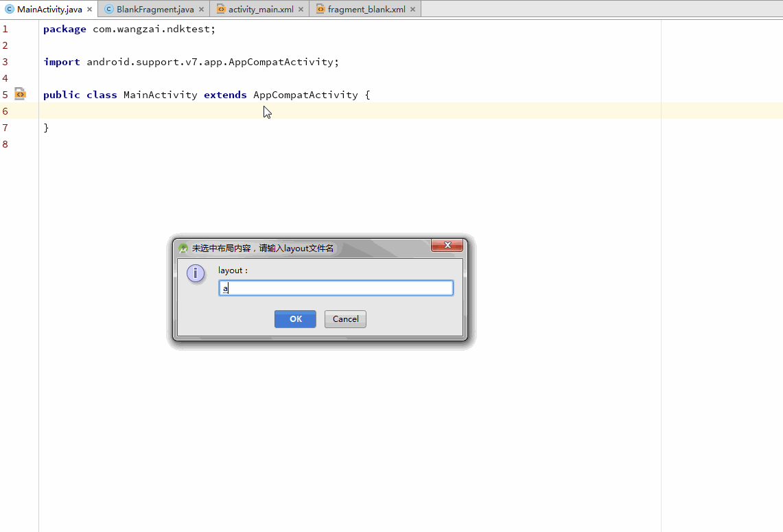Click the dialog title text about layout file name
783x532 pixels.
tap(263, 248)
